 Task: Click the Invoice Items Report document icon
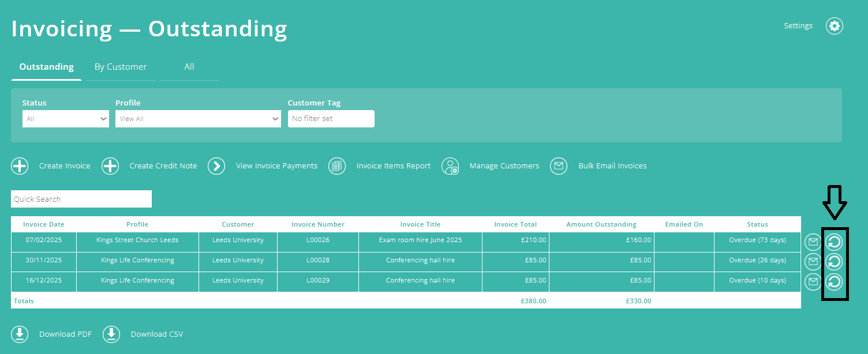[x=337, y=166]
